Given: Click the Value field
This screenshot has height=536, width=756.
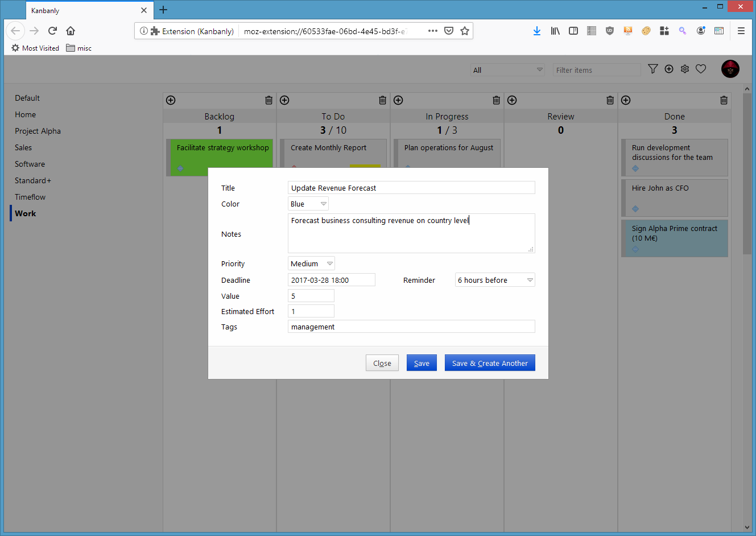Looking at the screenshot, I should pyautogui.click(x=311, y=296).
